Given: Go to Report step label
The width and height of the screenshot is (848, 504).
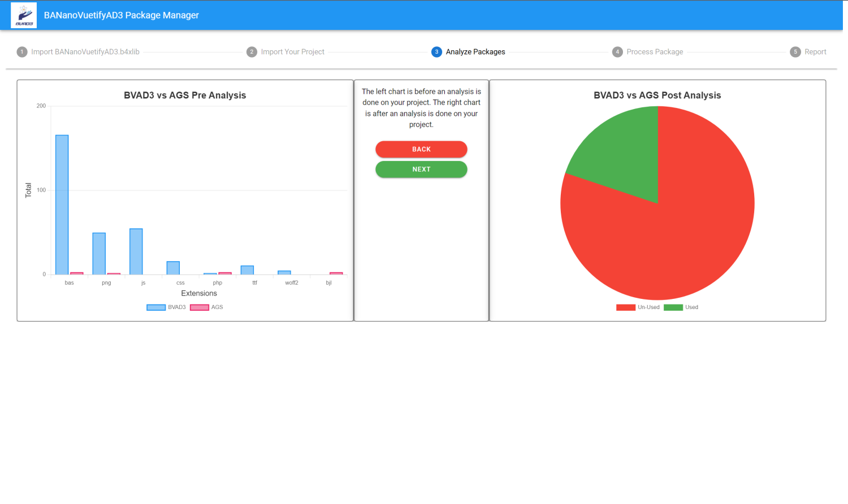Looking at the screenshot, I should (x=815, y=52).
